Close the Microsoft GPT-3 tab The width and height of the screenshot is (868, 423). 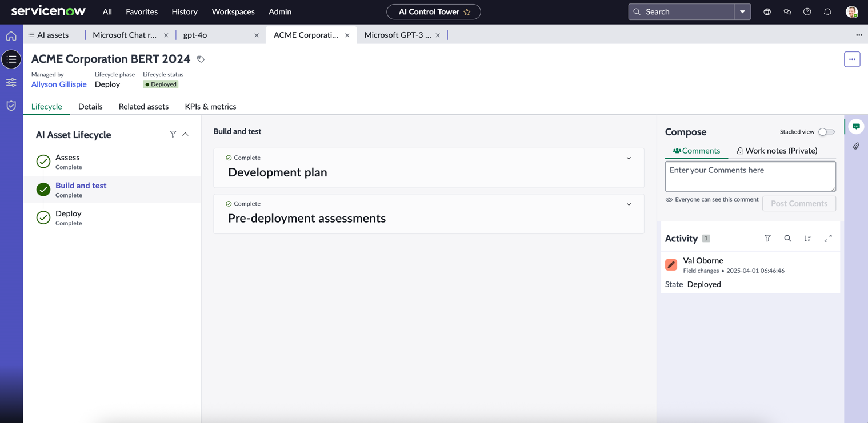coord(438,35)
